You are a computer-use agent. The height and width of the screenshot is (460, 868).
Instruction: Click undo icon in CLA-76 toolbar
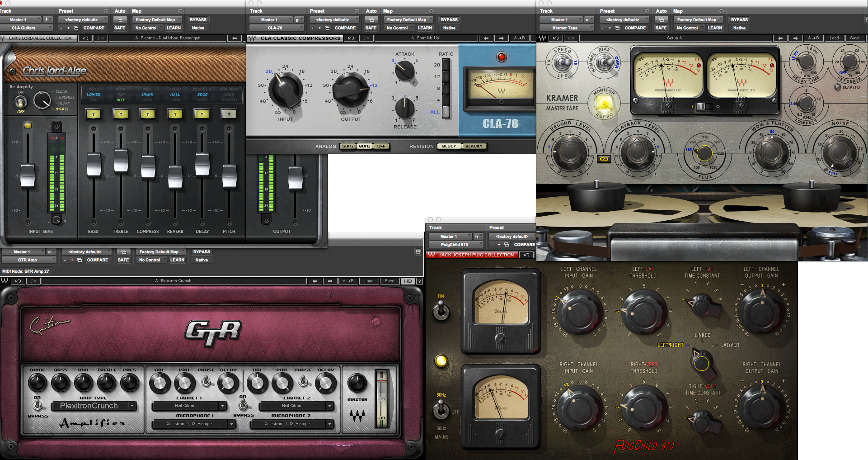tap(351, 38)
